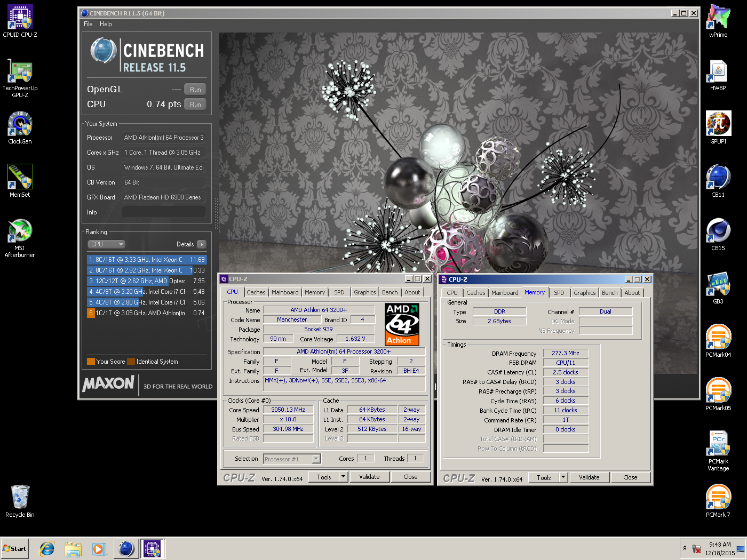Image resolution: width=747 pixels, height=560 pixels.
Task: Launch PCMark Vantage shortcut
Action: coord(718,451)
